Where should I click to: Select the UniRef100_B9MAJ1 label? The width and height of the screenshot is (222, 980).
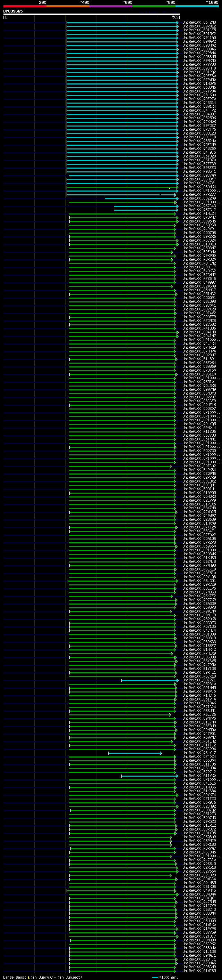199,955
